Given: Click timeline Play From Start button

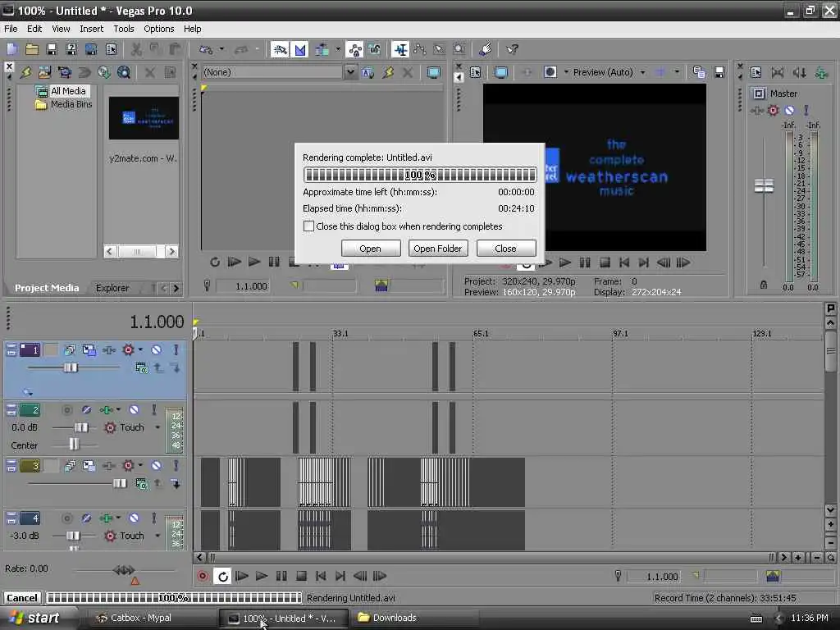Looking at the screenshot, I should point(242,577).
